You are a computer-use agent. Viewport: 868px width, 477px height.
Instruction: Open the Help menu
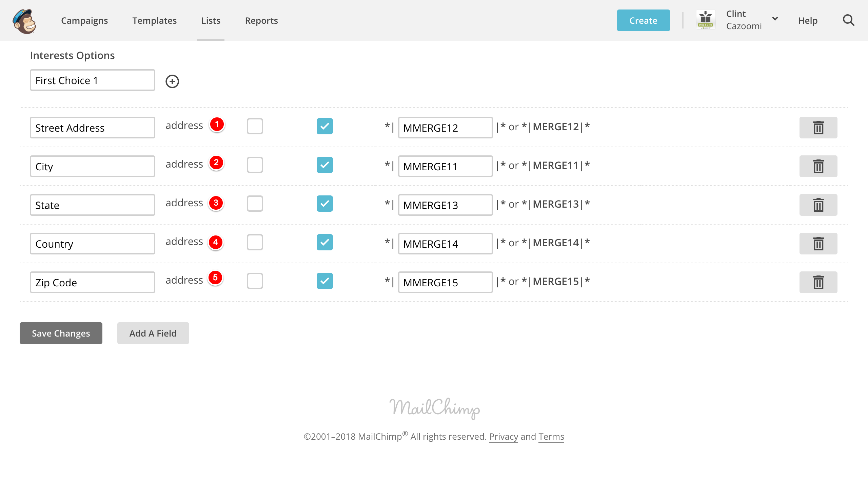808,20
